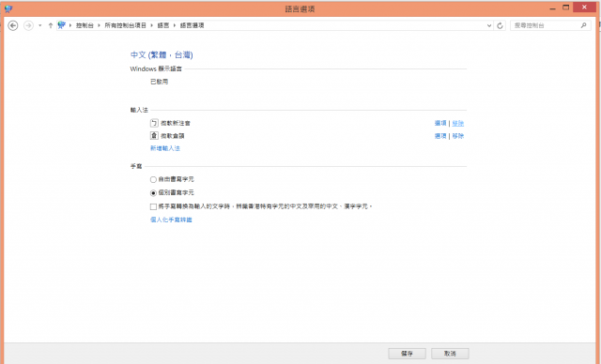Select 語言選項 breadcrumb item
Screen dimensions: 601x364
point(192,25)
